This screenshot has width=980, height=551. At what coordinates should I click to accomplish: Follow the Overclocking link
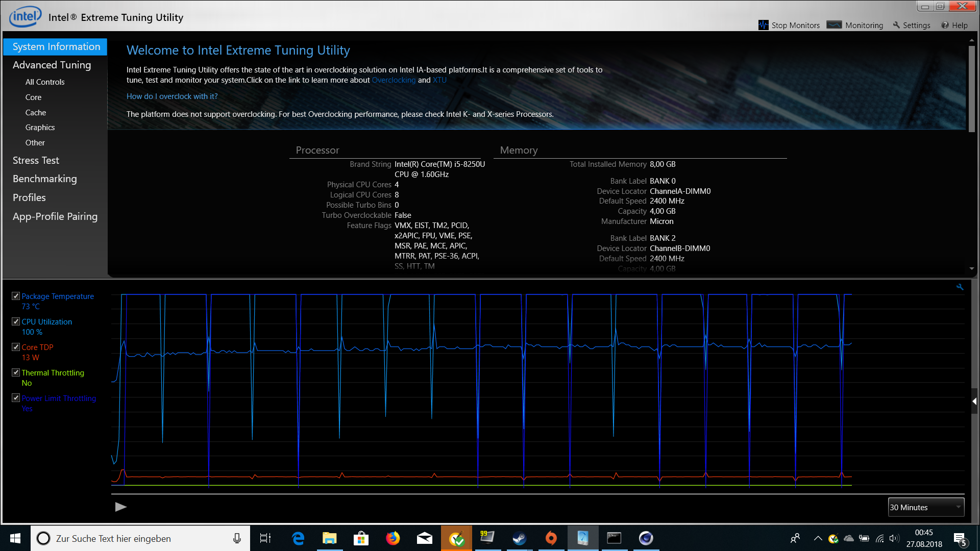394,80
